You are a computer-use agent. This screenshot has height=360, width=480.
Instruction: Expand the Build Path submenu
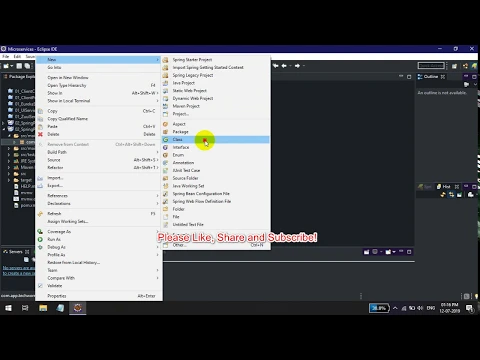[x=99, y=152]
